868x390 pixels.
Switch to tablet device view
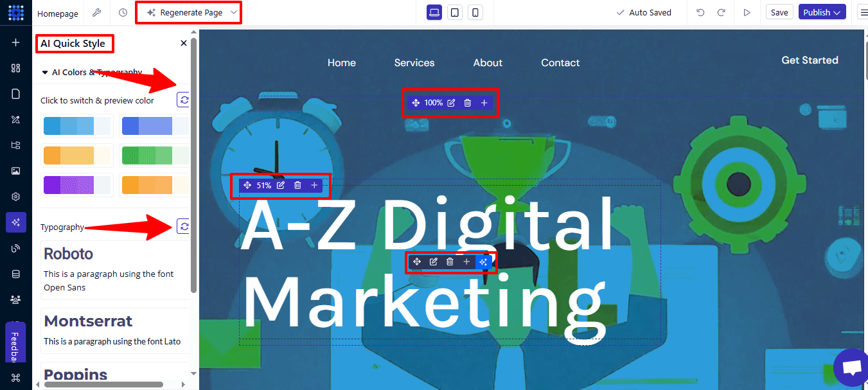pos(454,12)
